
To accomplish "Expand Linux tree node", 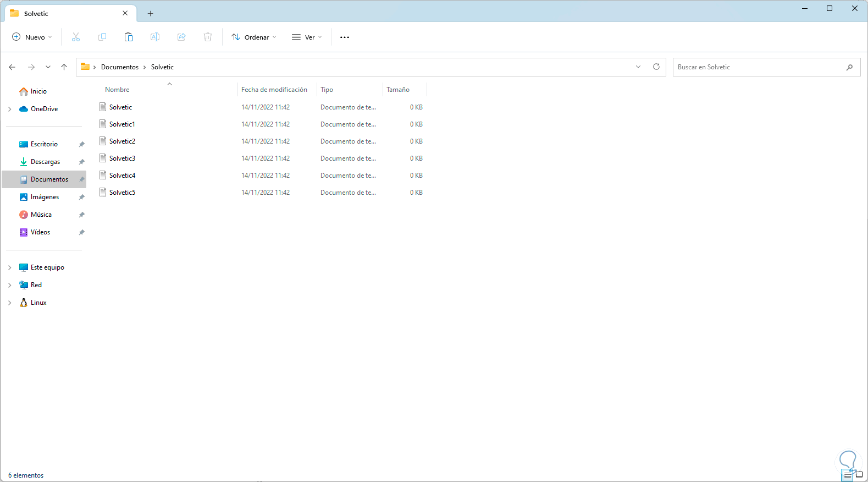I will tap(10, 303).
